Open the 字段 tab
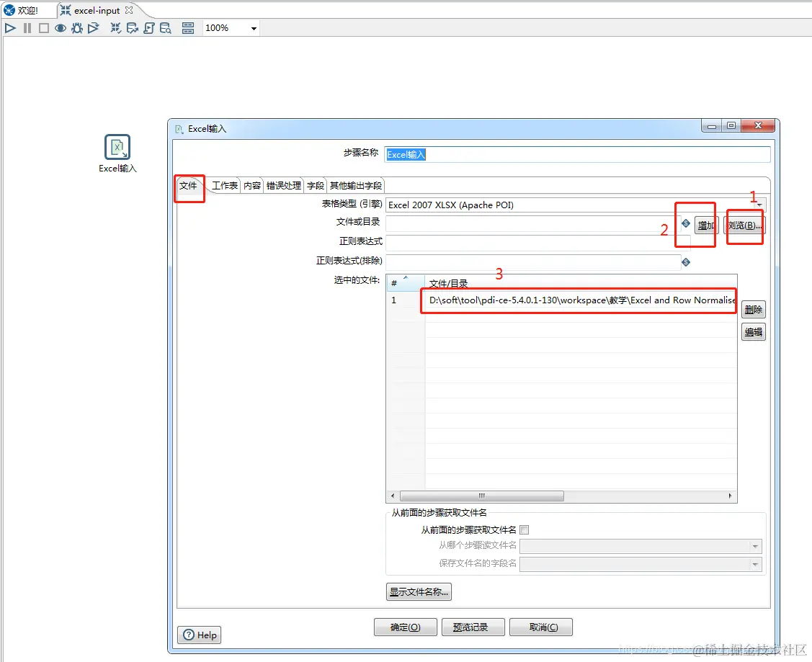The image size is (812, 662). tap(316, 185)
